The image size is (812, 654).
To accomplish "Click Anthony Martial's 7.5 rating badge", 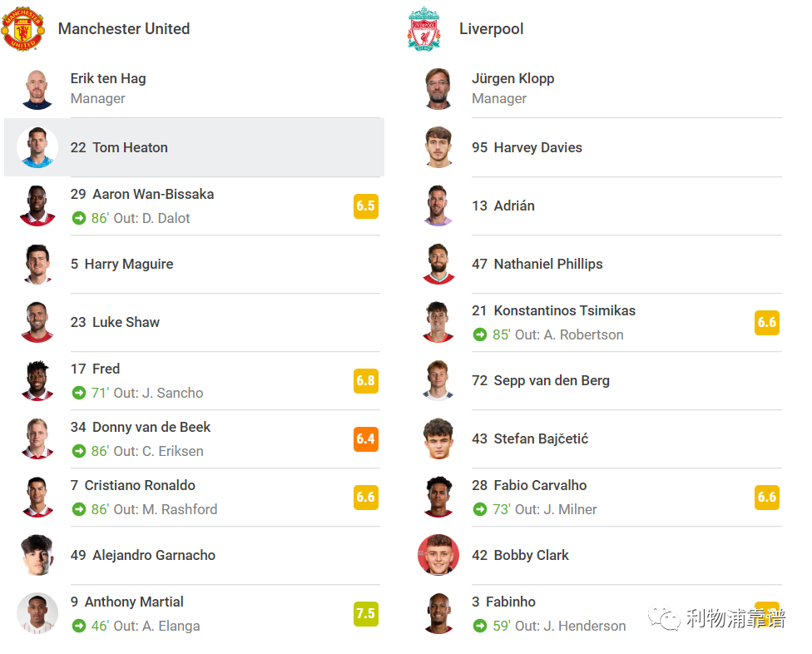I will click(x=366, y=613).
